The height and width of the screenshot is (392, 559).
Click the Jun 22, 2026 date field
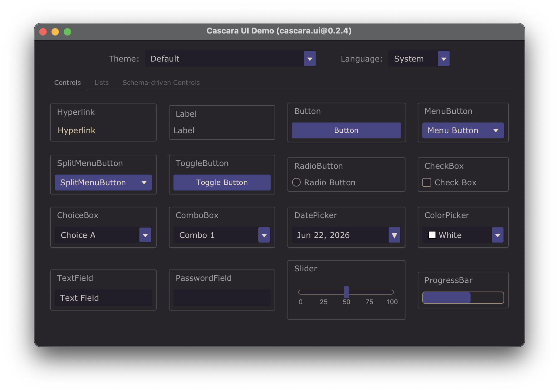(340, 235)
